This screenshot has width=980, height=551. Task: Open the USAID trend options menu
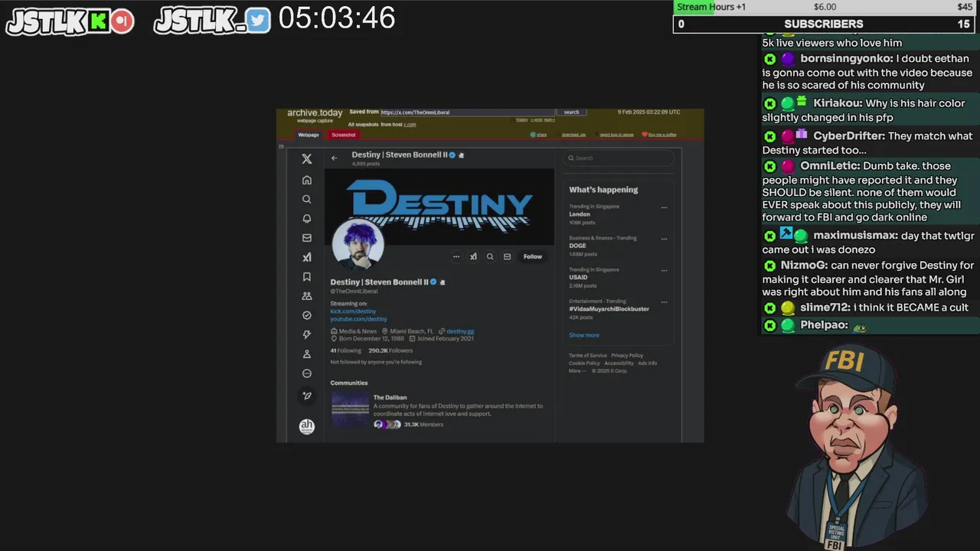pos(664,270)
